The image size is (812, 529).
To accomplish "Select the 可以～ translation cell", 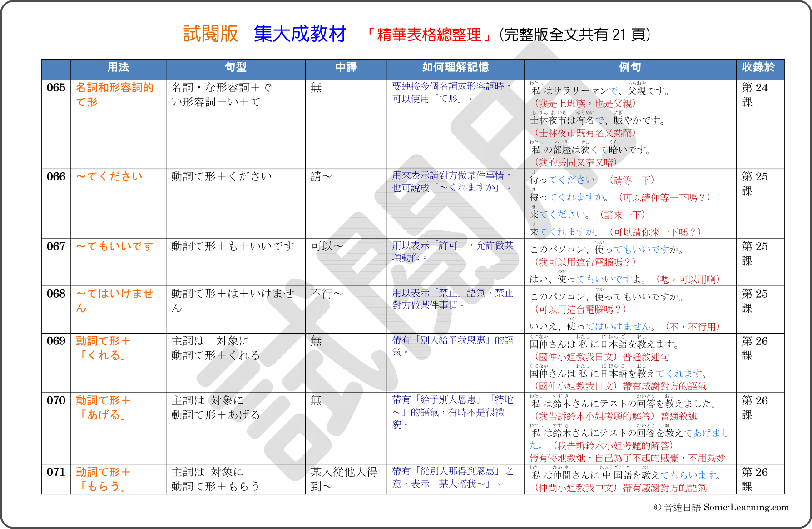I will coord(326,246).
